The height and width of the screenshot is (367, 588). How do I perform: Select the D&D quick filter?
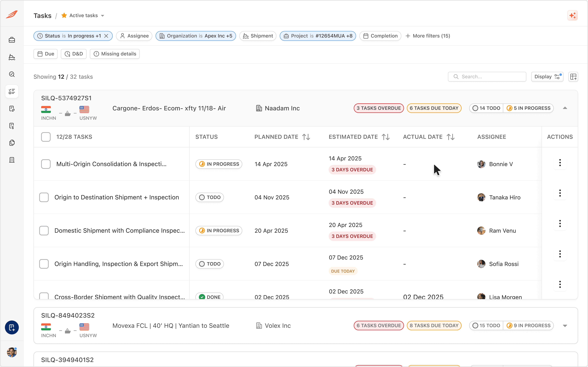pyautogui.click(x=74, y=54)
